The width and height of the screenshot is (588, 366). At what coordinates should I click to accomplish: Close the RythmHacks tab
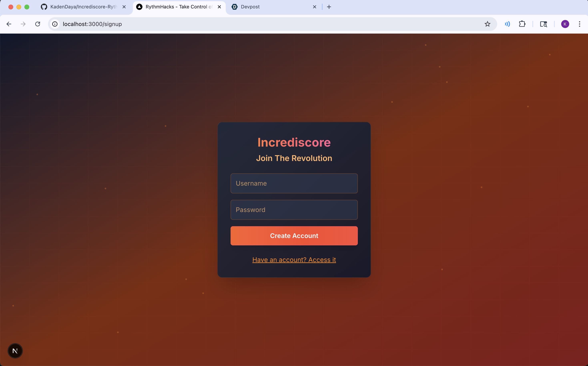click(x=219, y=7)
